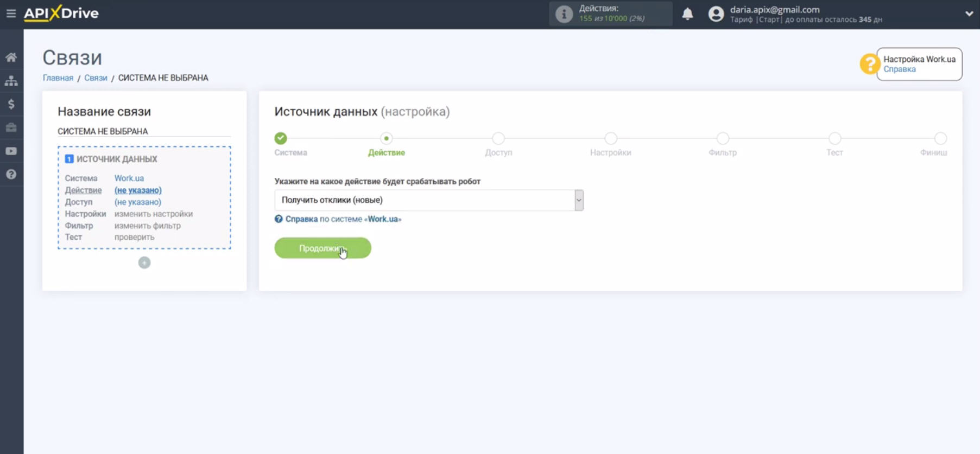Click the completed Система step checkmark
The image size is (980, 454).
[x=281, y=138]
